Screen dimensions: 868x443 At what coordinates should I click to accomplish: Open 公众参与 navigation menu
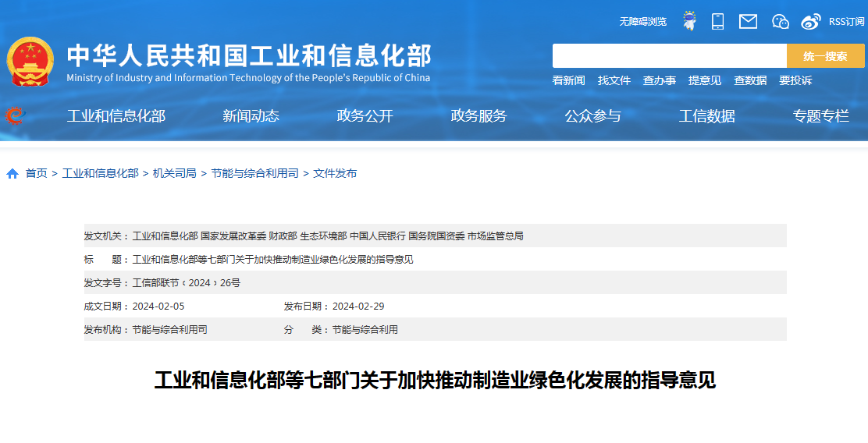click(x=593, y=116)
